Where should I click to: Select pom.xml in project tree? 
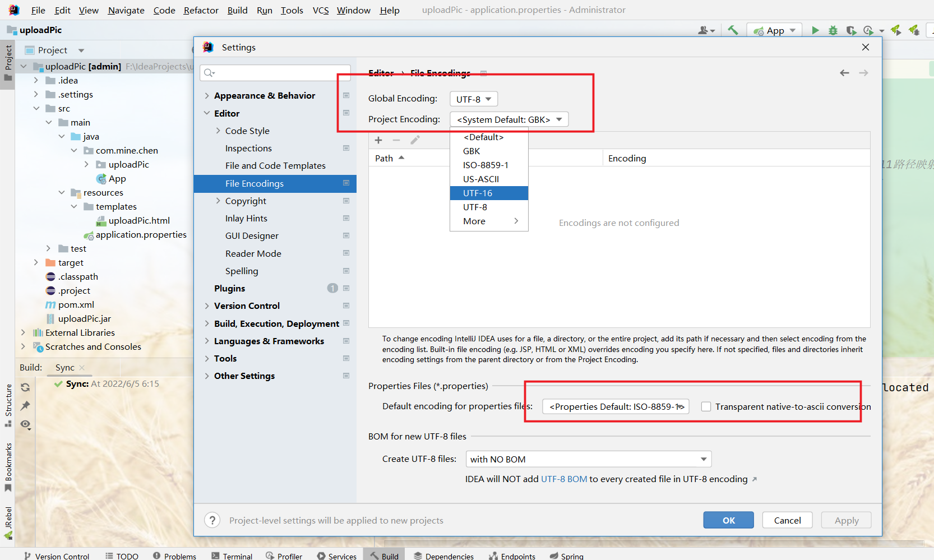coord(76,304)
